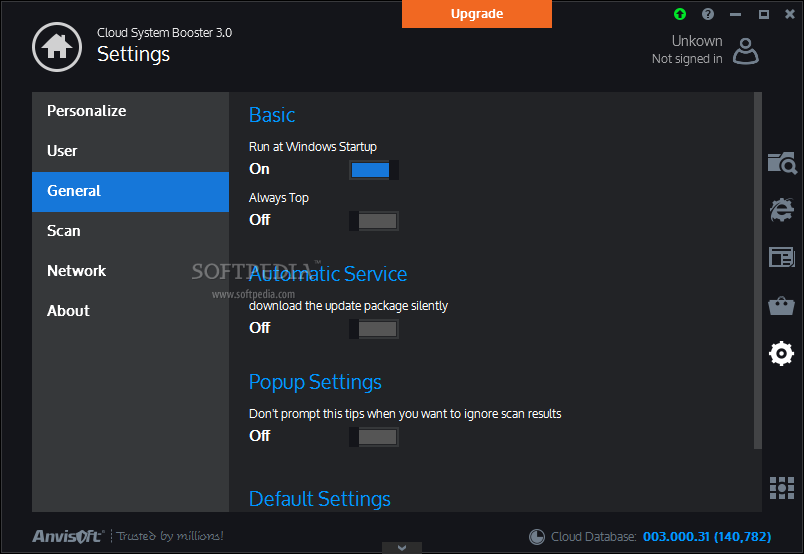Screen dimensions: 804x554
Task: Click the green update arrow icon
Action: 680,14
